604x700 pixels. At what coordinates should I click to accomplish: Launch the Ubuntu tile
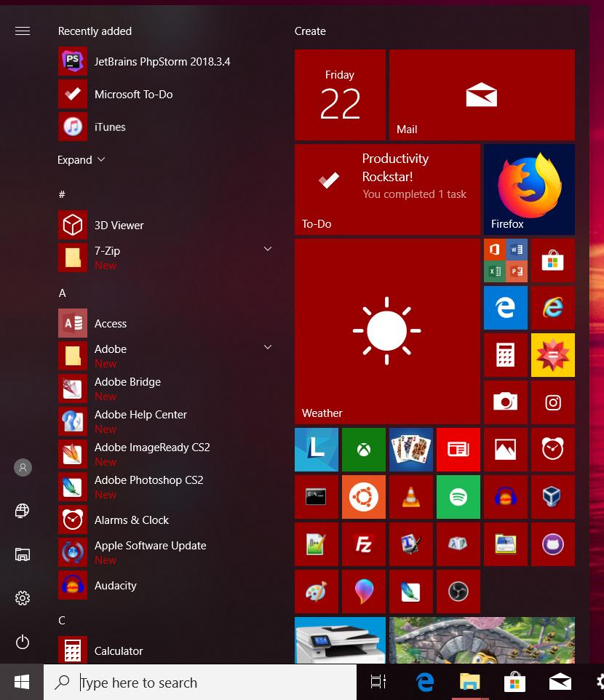click(x=363, y=497)
